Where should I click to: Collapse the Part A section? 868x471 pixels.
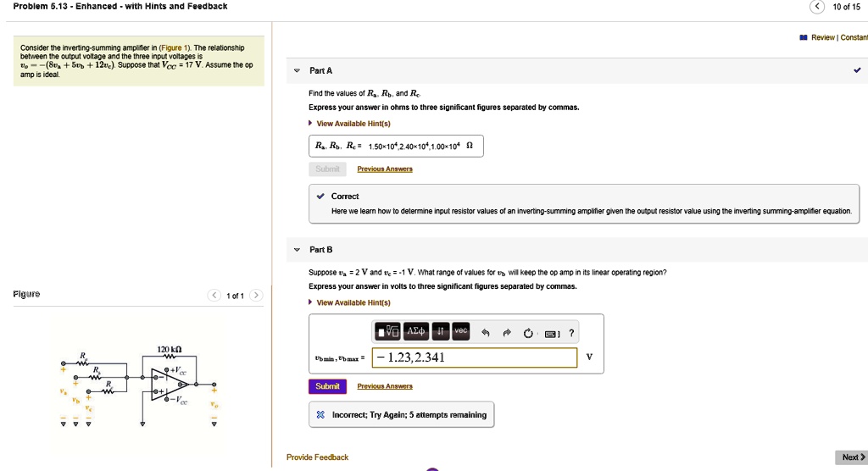pyautogui.click(x=297, y=71)
